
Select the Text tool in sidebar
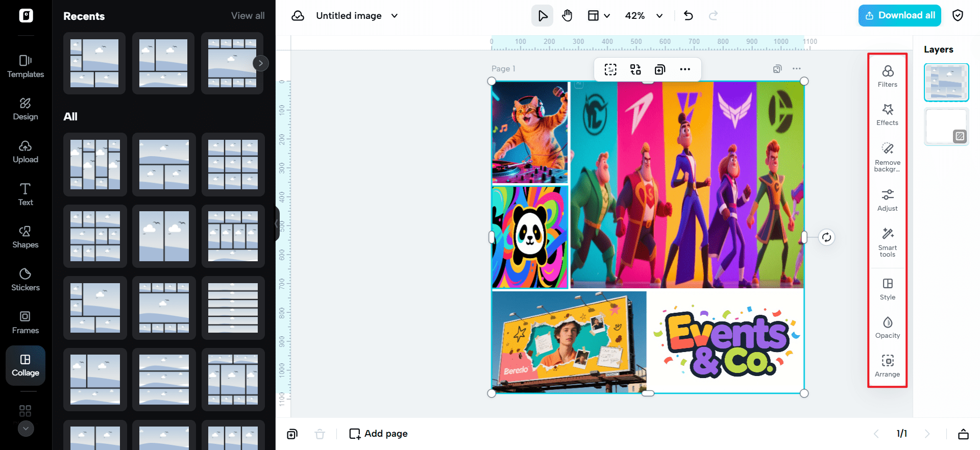pos(26,194)
